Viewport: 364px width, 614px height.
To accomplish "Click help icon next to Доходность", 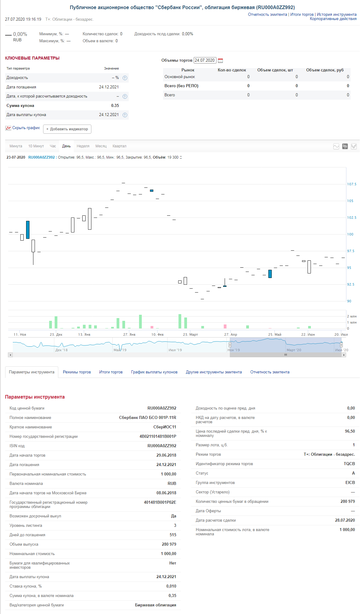I will (x=125, y=78).
